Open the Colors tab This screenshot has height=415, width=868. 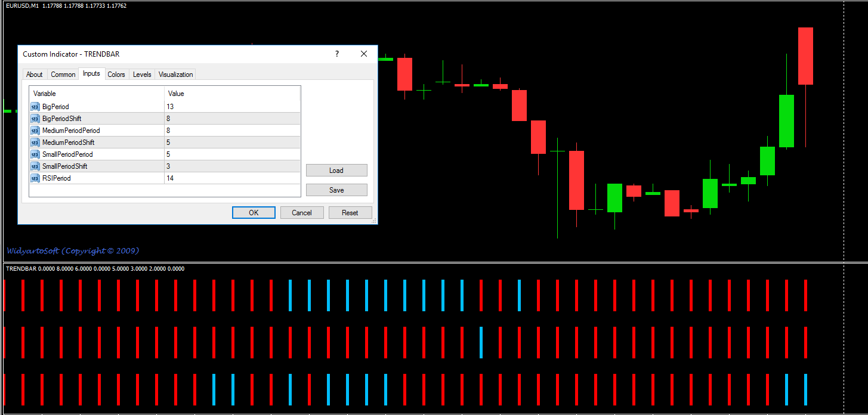point(116,75)
